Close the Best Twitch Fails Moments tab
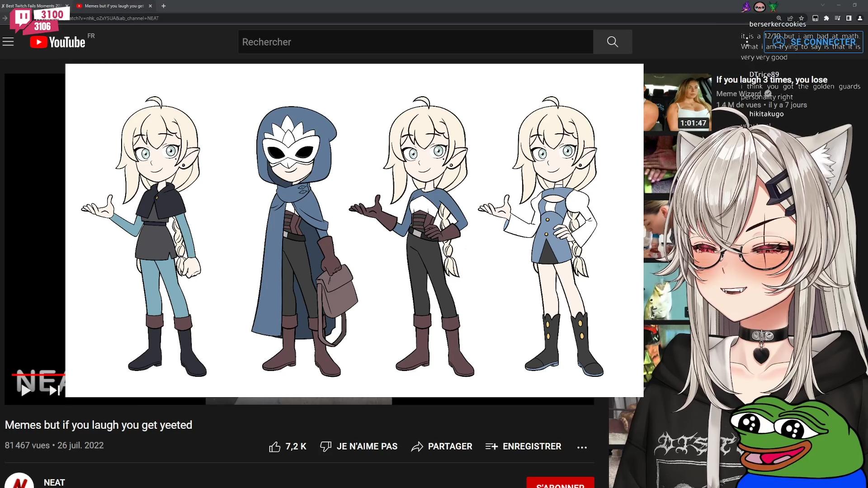 point(67,6)
